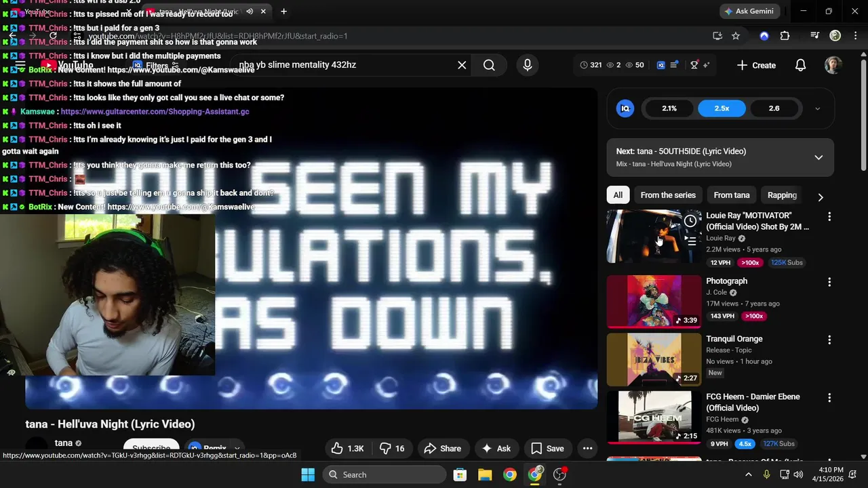
Task: Click the 125K Subs badge
Action: [x=787, y=262]
